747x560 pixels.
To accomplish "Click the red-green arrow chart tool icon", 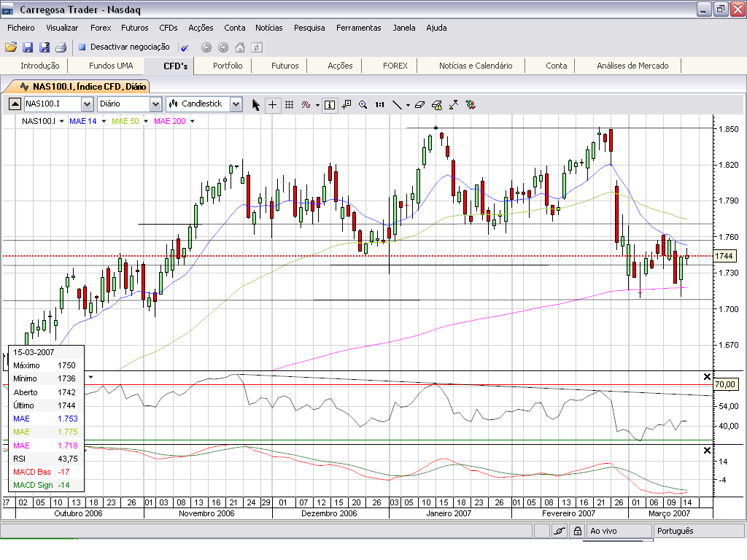I will click(454, 105).
